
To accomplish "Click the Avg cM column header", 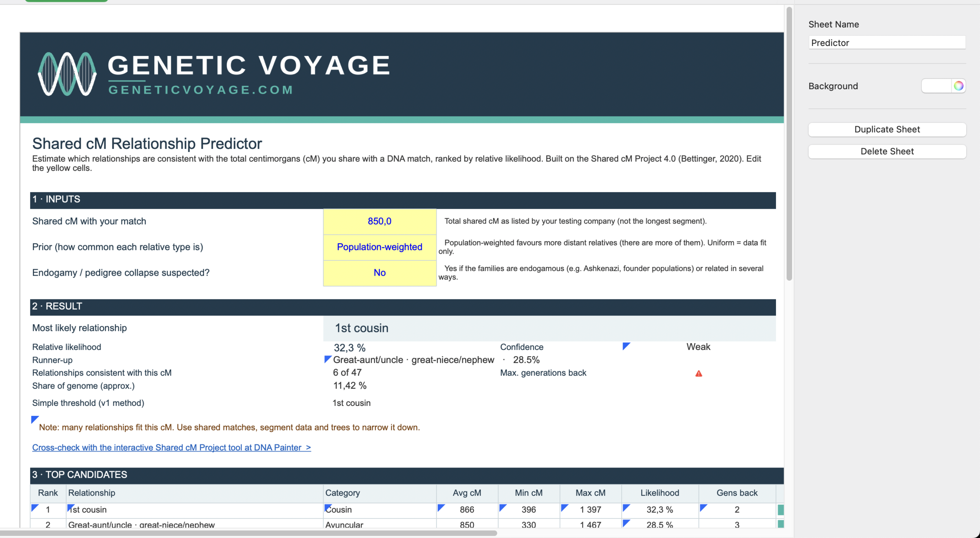I will coord(467,493).
